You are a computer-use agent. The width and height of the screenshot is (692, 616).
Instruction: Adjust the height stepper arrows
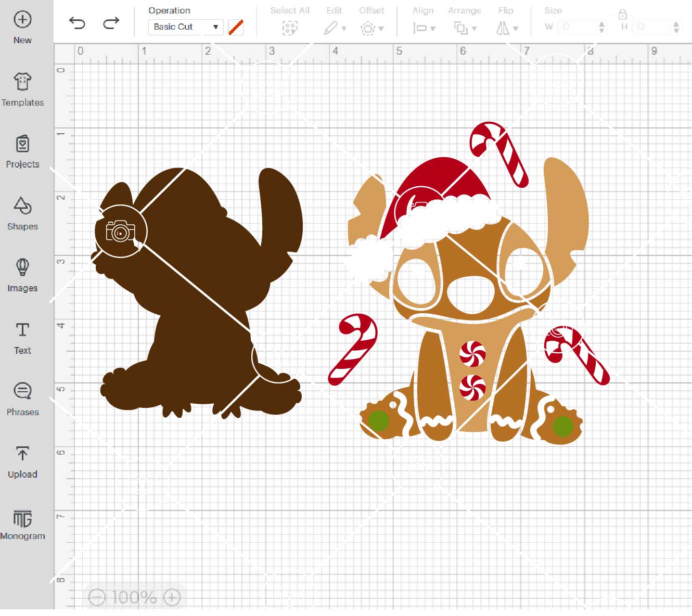[x=676, y=27]
